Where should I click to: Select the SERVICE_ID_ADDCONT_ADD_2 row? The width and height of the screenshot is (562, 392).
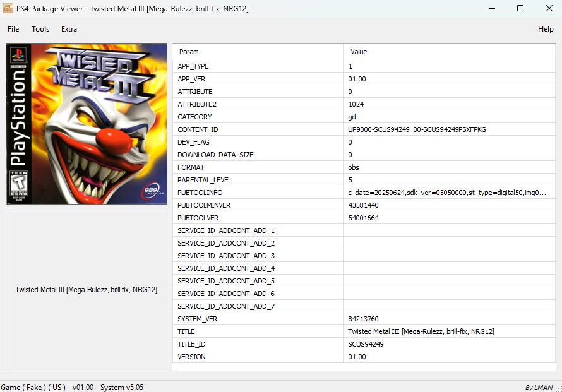pos(364,243)
